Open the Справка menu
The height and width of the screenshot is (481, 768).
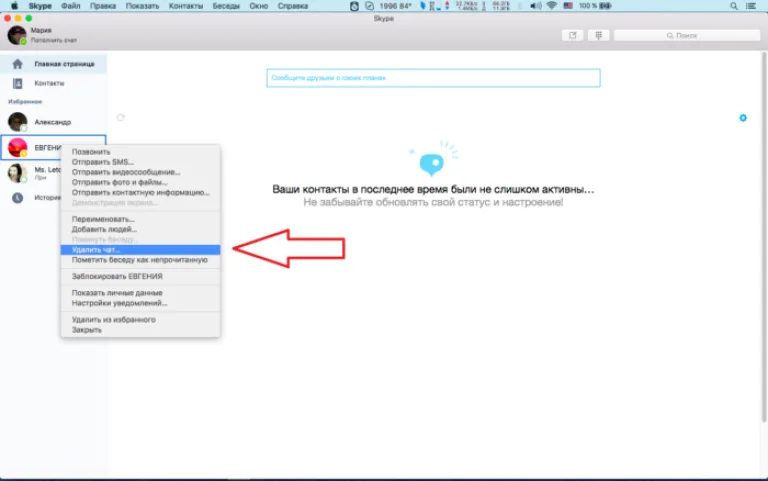(292, 6)
